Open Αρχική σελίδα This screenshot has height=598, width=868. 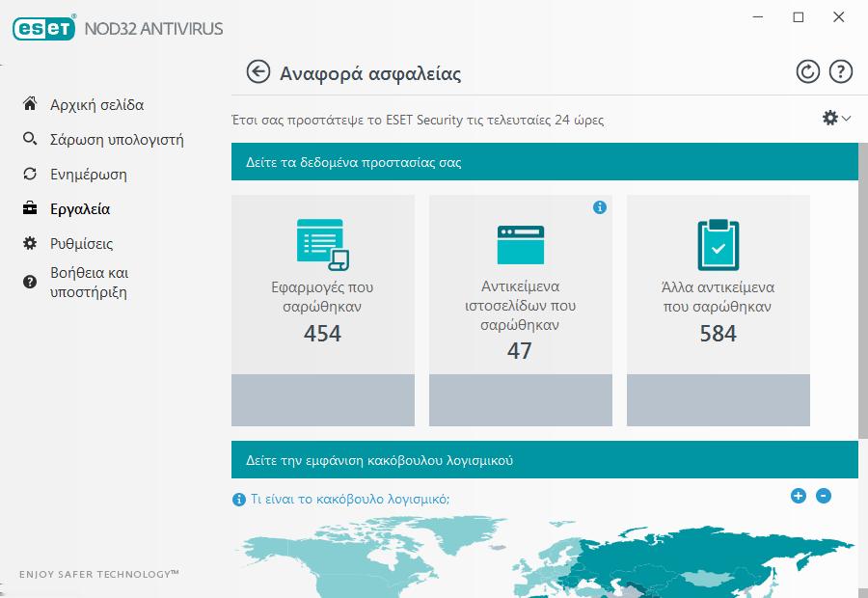tap(96, 104)
